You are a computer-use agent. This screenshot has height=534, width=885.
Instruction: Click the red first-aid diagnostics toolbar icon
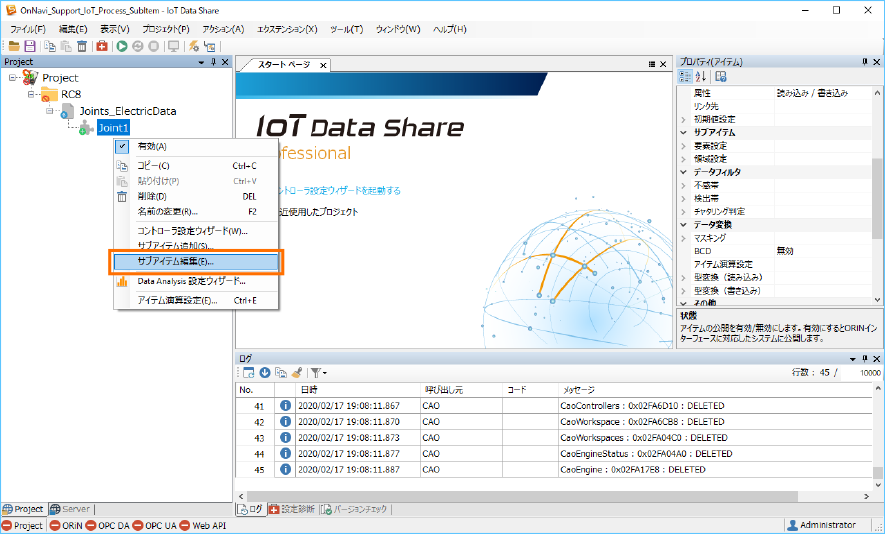(x=102, y=46)
